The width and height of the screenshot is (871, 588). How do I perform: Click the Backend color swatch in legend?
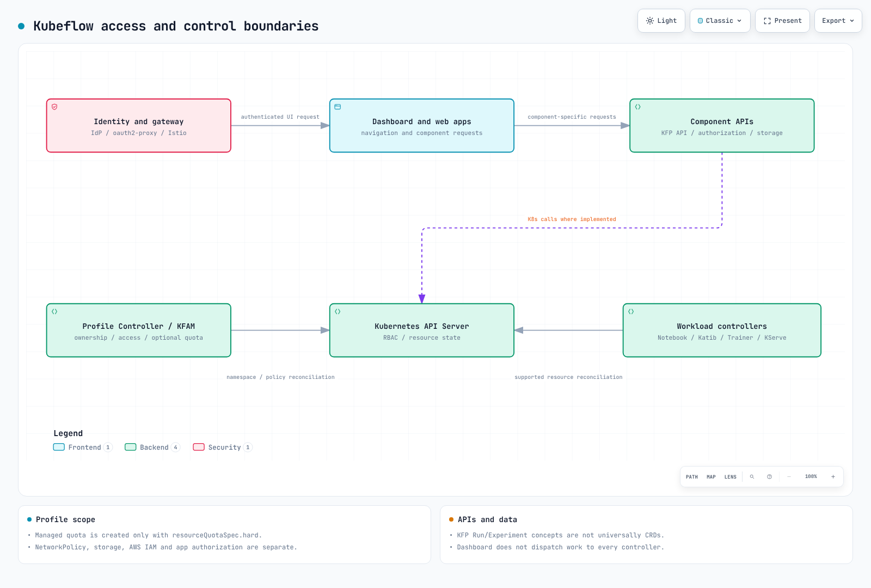(131, 447)
